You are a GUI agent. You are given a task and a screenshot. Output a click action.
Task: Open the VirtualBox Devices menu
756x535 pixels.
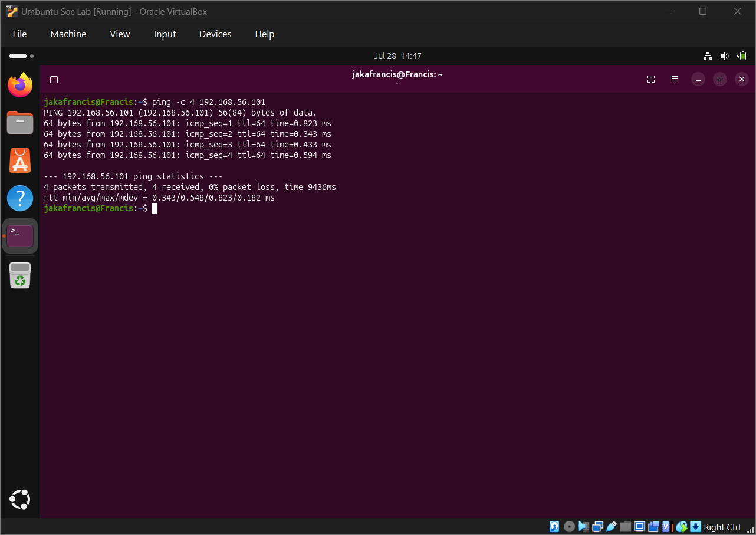pyautogui.click(x=215, y=34)
